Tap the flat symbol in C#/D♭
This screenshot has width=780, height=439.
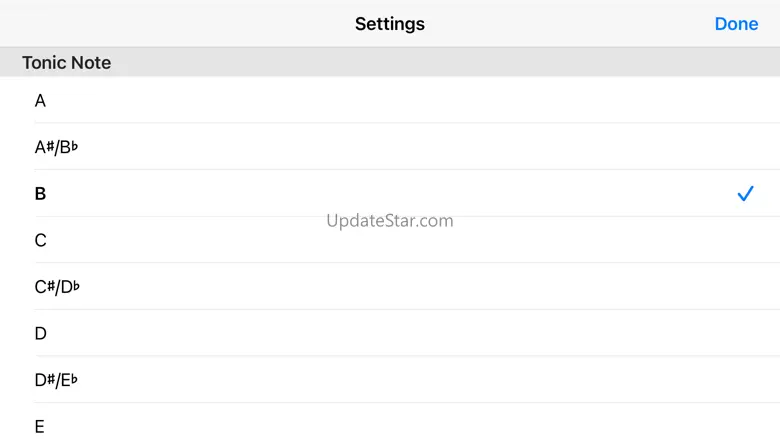[x=76, y=285]
